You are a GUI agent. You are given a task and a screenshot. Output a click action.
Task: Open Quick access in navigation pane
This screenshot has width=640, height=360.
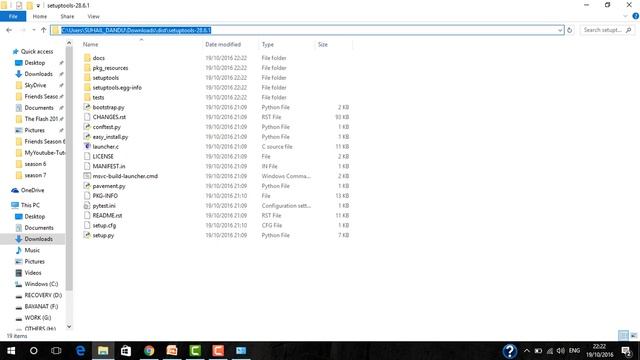coord(37,51)
